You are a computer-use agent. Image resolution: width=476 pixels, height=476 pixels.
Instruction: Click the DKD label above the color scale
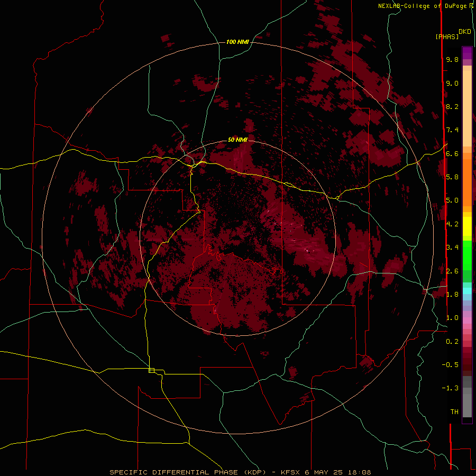coord(465,32)
